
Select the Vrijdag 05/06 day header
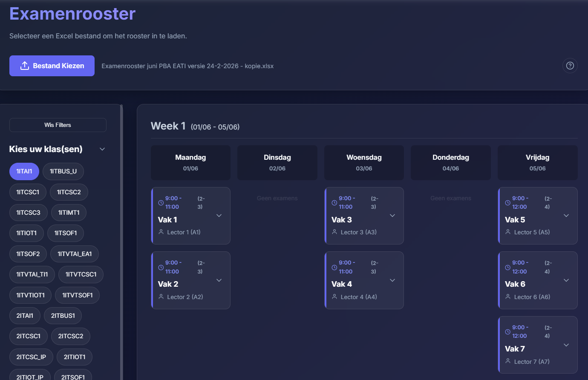point(538,163)
